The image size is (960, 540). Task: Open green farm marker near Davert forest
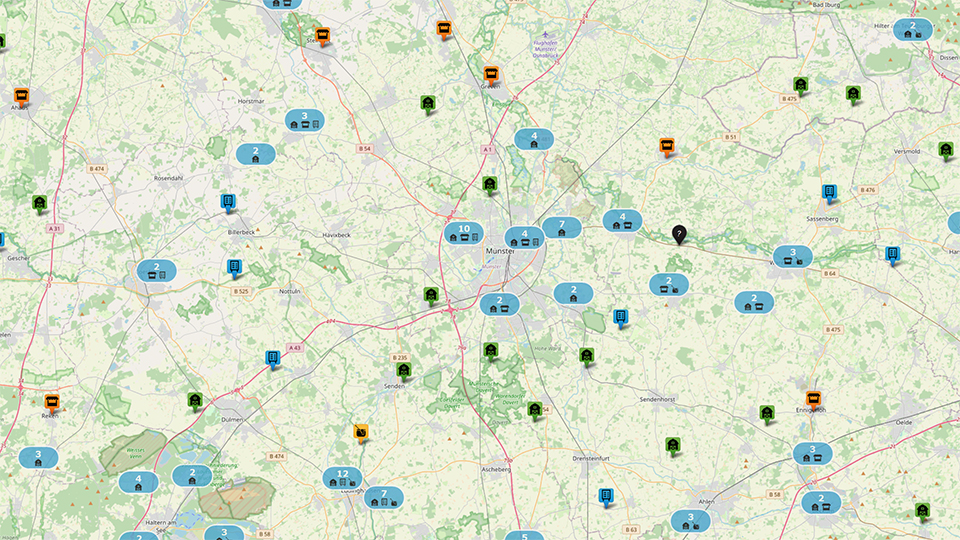tap(534, 410)
